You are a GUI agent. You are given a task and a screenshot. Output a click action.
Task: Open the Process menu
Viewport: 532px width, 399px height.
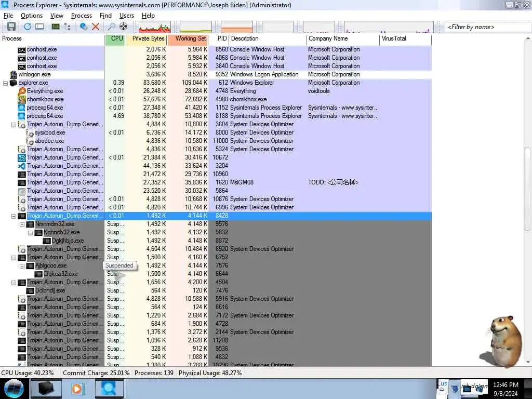(82, 16)
